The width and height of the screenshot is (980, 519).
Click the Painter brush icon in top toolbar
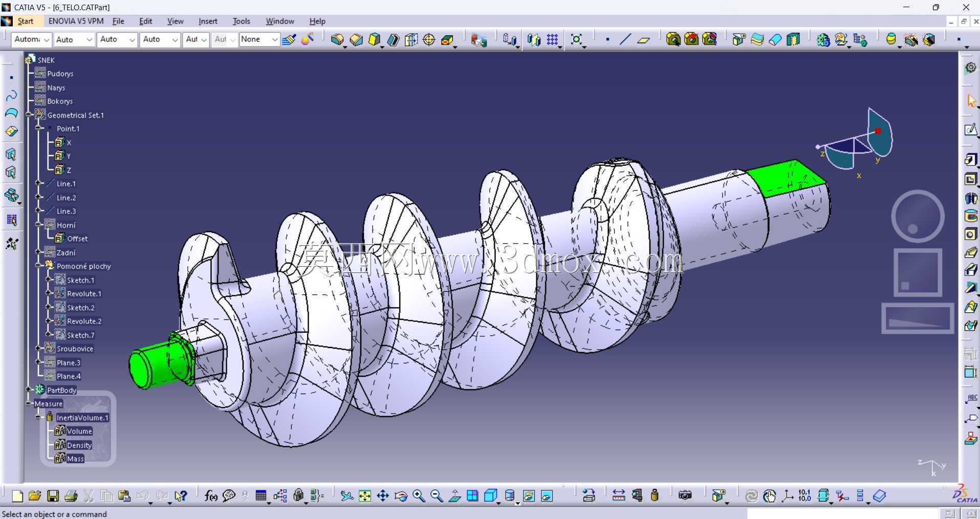(289, 39)
